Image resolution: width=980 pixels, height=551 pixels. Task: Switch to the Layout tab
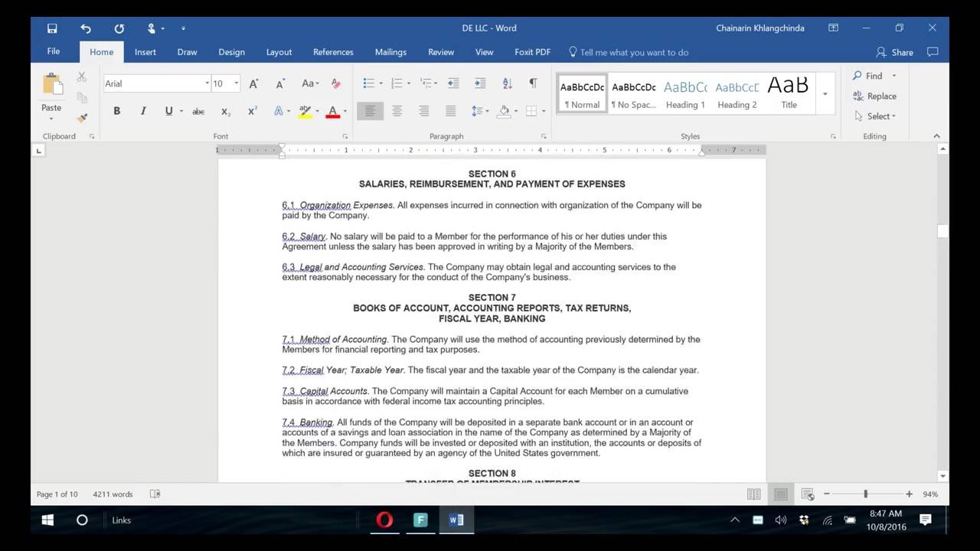pos(279,52)
